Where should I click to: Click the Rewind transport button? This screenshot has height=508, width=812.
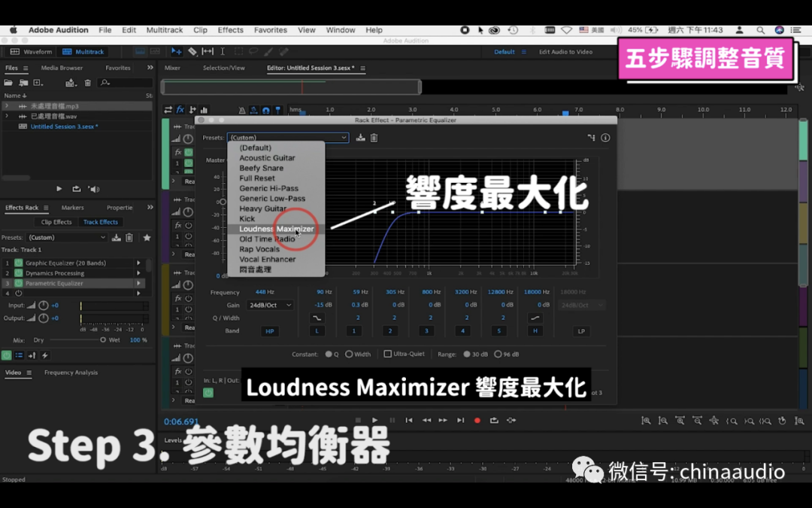(x=426, y=421)
